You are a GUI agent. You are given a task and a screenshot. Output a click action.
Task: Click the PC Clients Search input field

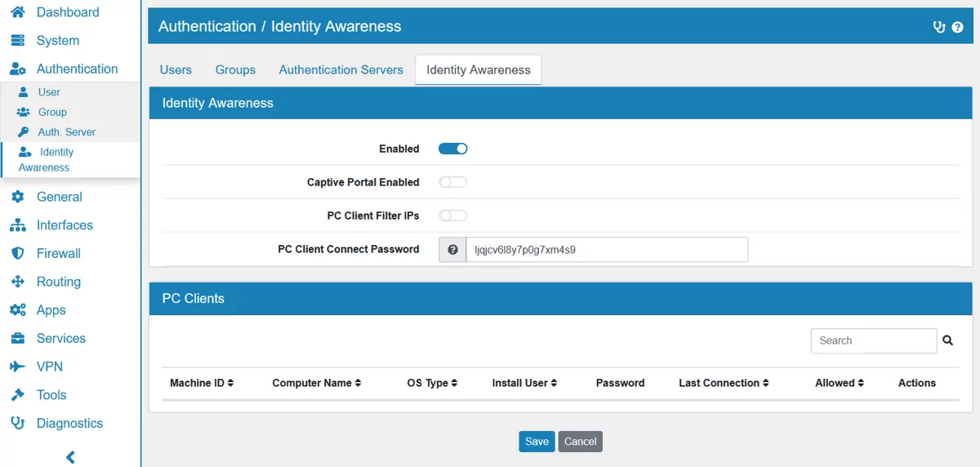click(873, 340)
